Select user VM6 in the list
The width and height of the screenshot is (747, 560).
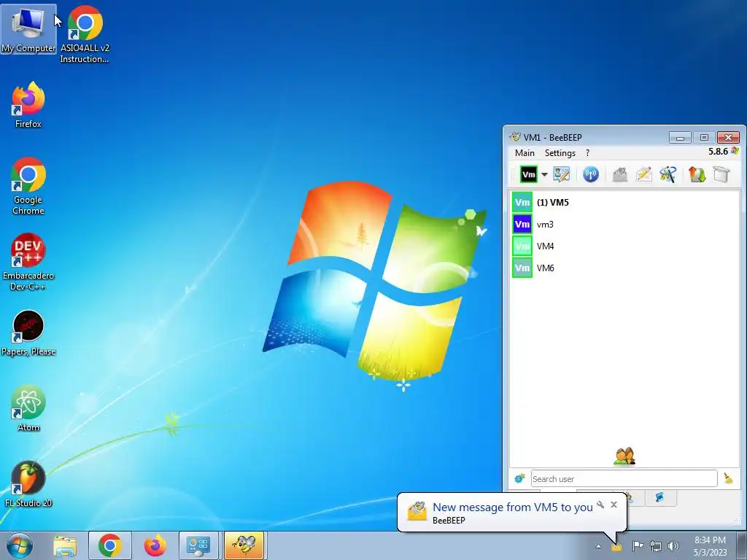[x=625, y=268]
